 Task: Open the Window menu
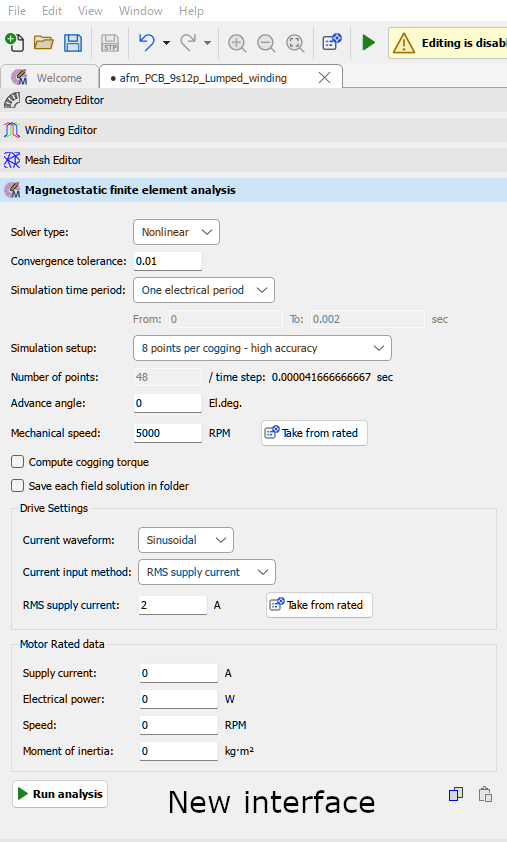(141, 11)
